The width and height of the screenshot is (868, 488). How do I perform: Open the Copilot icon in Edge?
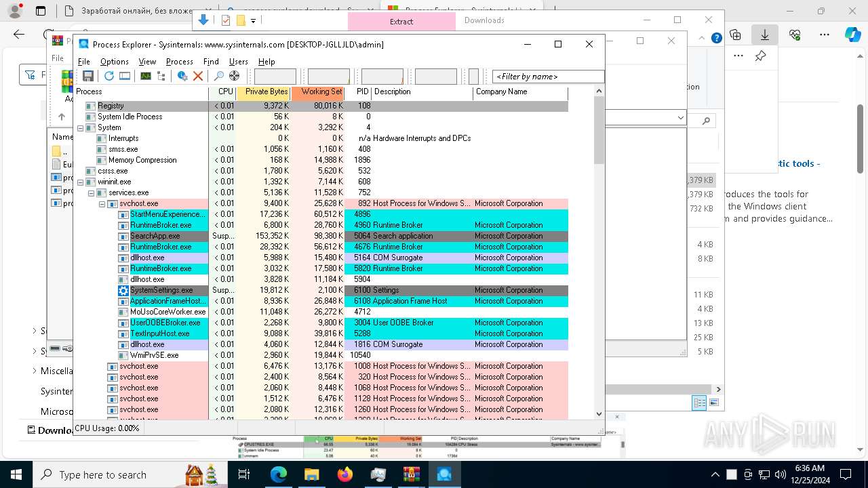[x=852, y=35]
